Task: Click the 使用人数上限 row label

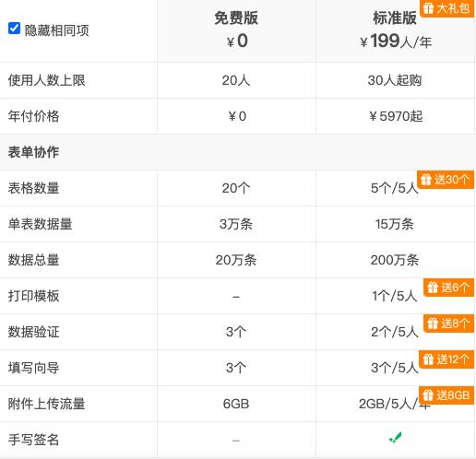Action: pyautogui.click(x=46, y=80)
